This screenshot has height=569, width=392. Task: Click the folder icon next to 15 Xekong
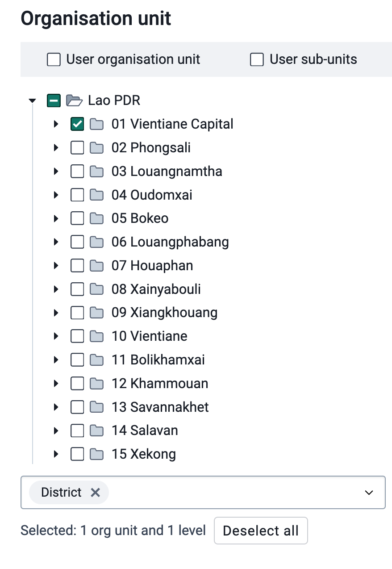(96, 454)
